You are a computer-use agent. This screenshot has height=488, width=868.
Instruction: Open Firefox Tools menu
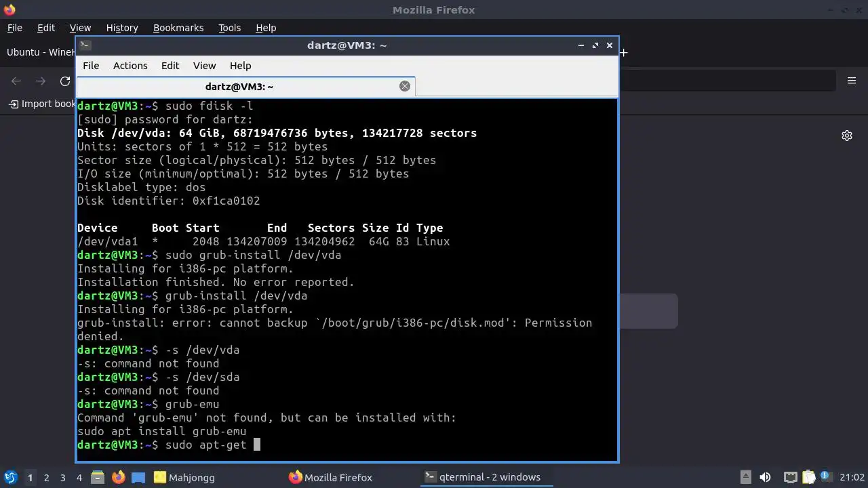230,28
